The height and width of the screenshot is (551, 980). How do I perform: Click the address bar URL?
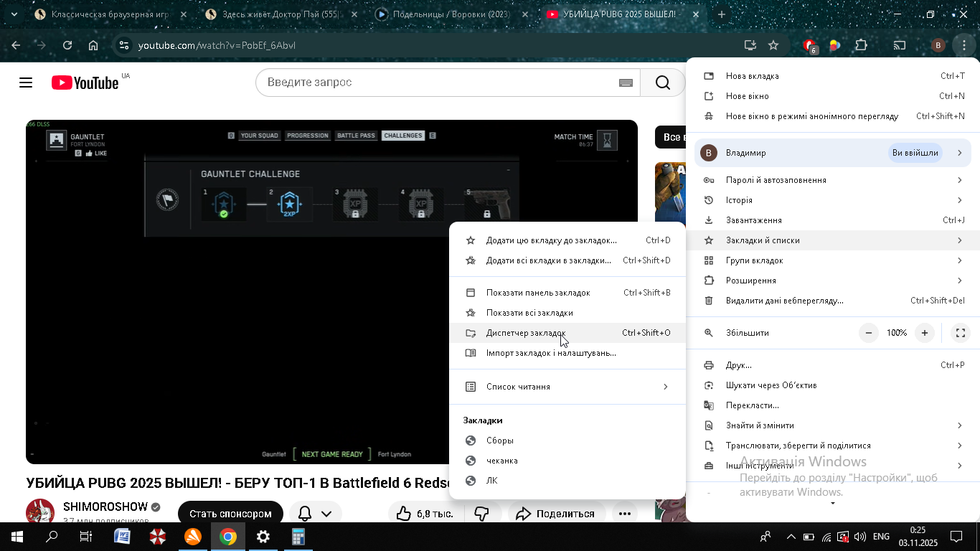pyautogui.click(x=217, y=45)
